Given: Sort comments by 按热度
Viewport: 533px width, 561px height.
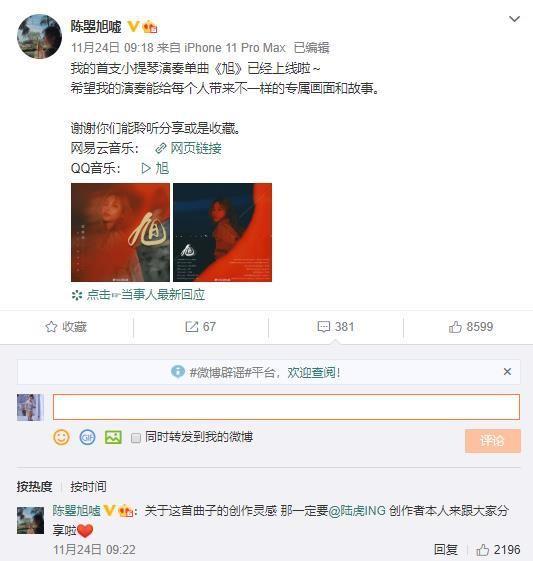Looking at the screenshot, I should [34, 487].
